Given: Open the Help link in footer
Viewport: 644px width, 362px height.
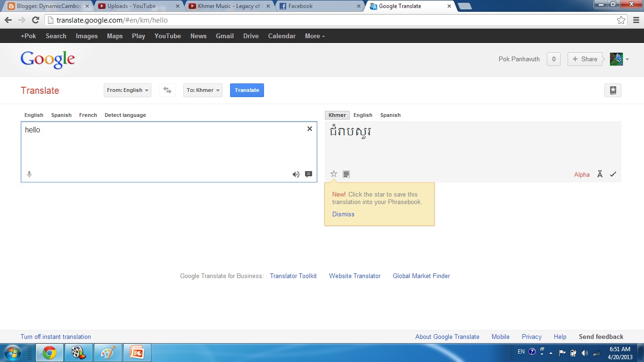Looking at the screenshot, I should point(560,337).
